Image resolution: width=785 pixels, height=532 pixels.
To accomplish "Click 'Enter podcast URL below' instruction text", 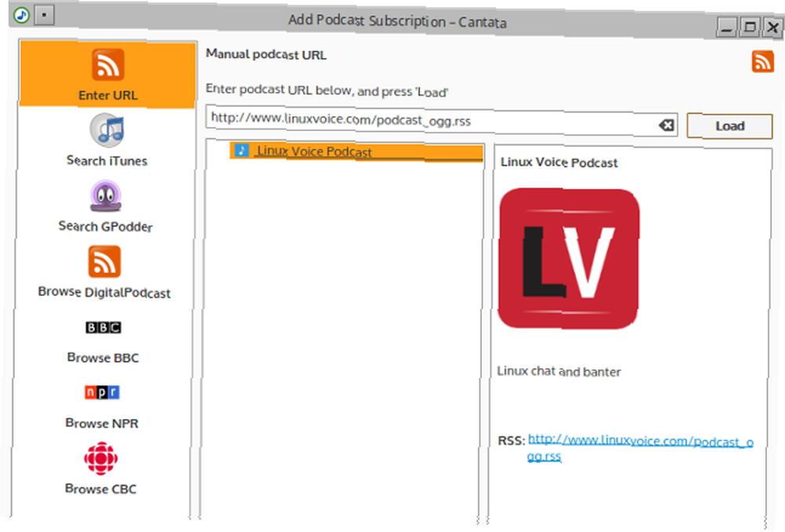I will coord(327,90).
